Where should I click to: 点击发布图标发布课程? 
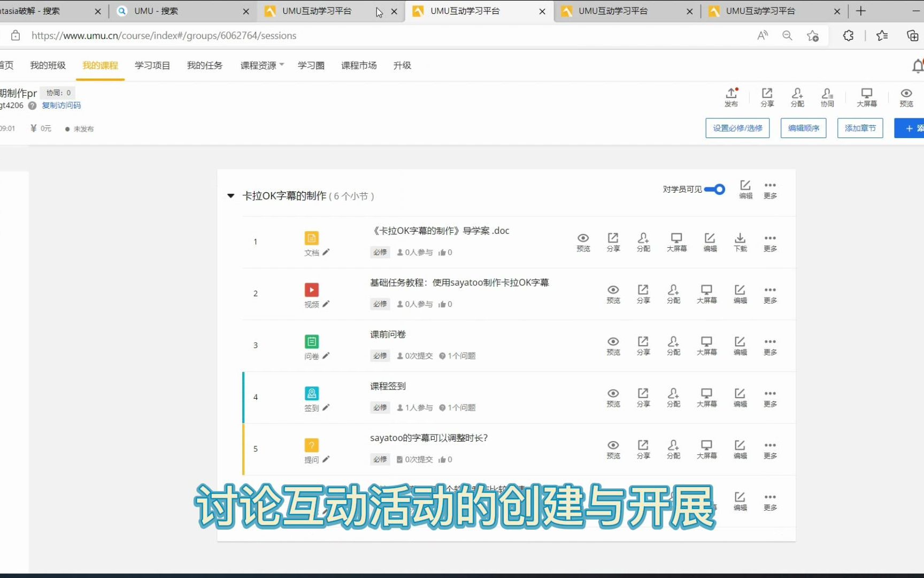pyautogui.click(x=731, y=96)
